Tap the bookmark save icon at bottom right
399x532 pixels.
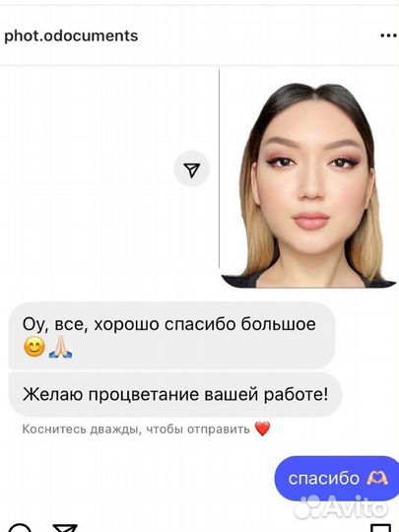coord(380,528)
